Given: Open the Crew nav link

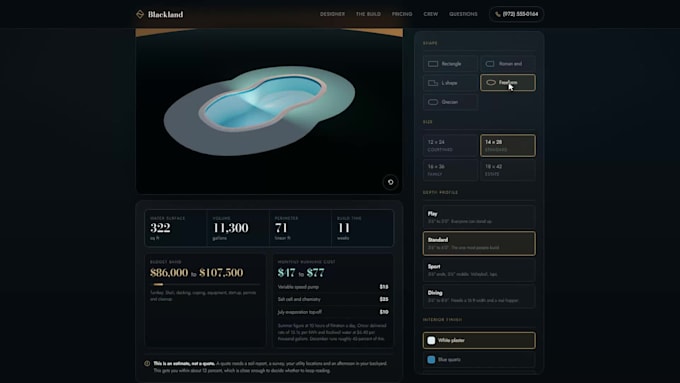Looking at the screenshot, I should [431, 14].
